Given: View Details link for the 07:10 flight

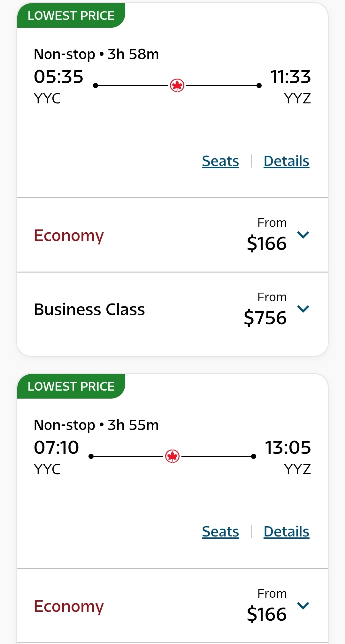Looking at the screenshot, I should (286, 532).
